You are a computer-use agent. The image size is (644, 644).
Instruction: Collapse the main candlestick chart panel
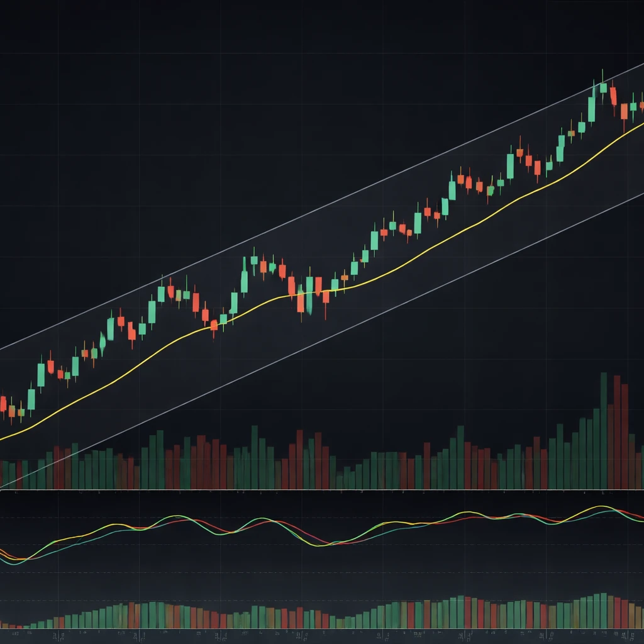(322, 252)
